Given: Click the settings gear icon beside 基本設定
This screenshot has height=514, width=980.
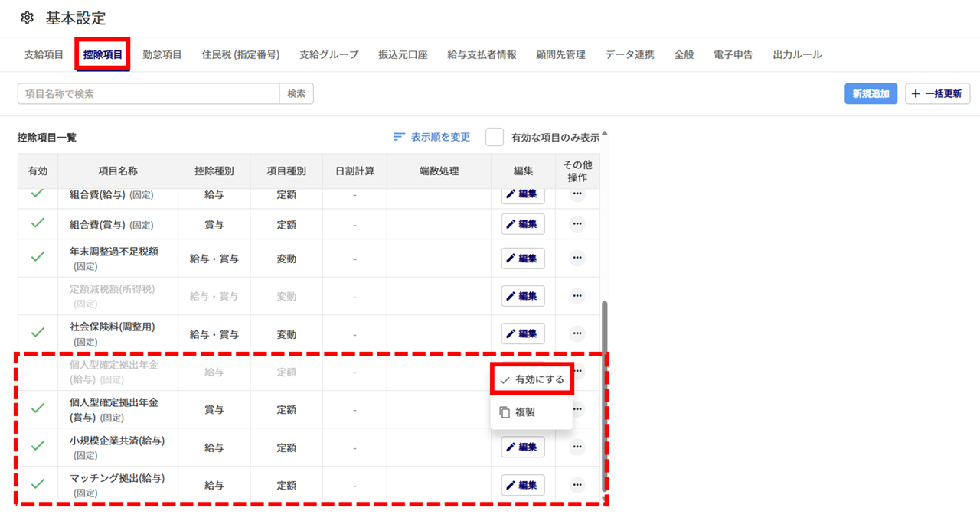Looking at the screenshot, I should click(x=27, y=18).
